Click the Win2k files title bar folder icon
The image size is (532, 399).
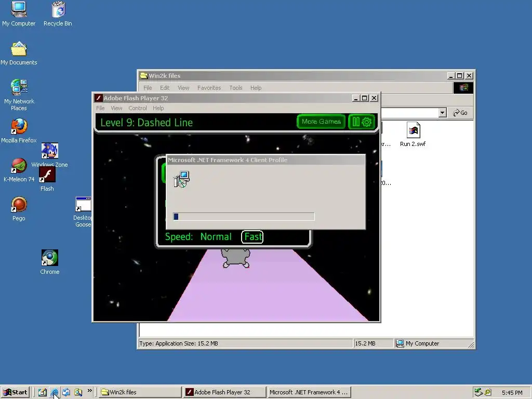144,76
